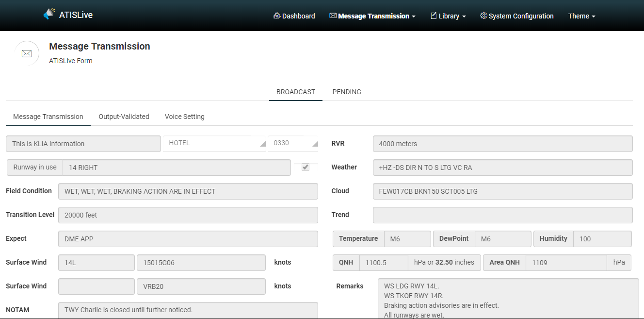The width and height of the screenshot is (644, 319).
Task: Click the ATISLive brand link
Action: (x=76, y=15)
